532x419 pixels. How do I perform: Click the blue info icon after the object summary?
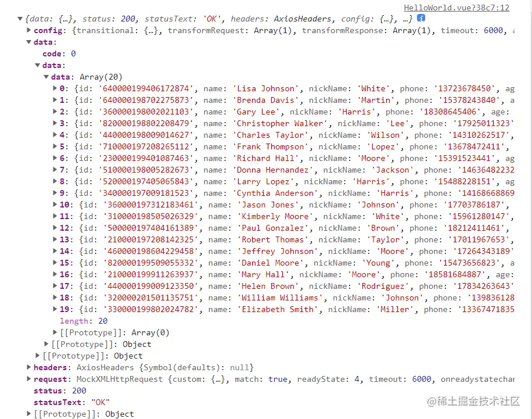(420, 18)
